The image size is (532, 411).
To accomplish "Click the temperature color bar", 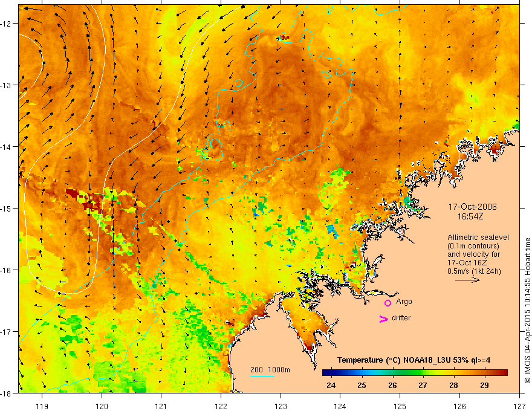I will 415,372.
